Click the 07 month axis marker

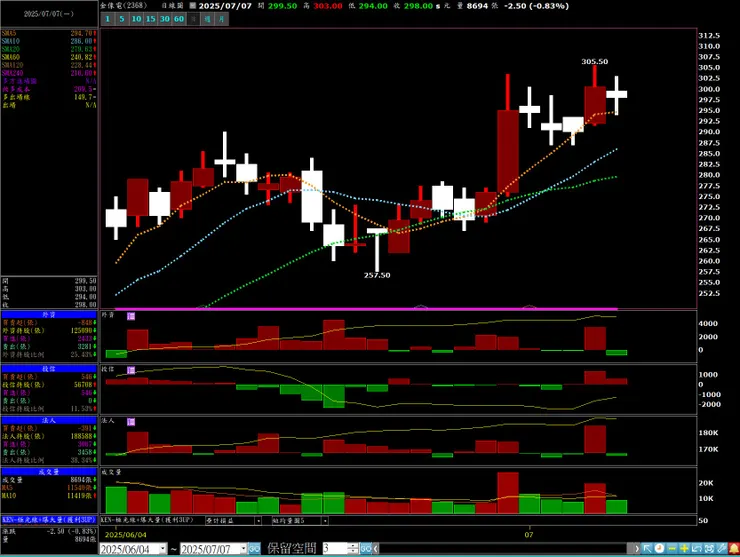(529, 535)
